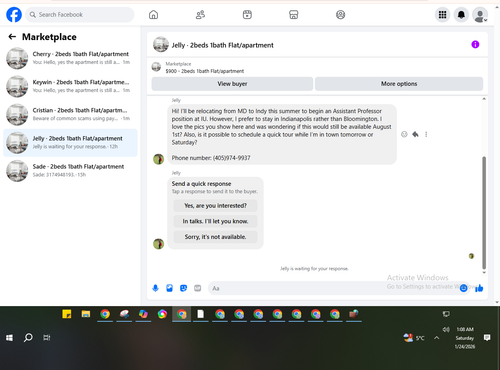The width and height of the screenshot is (500, 370).
Task: Open Cristian's conversation
Action: pos(70,114)
